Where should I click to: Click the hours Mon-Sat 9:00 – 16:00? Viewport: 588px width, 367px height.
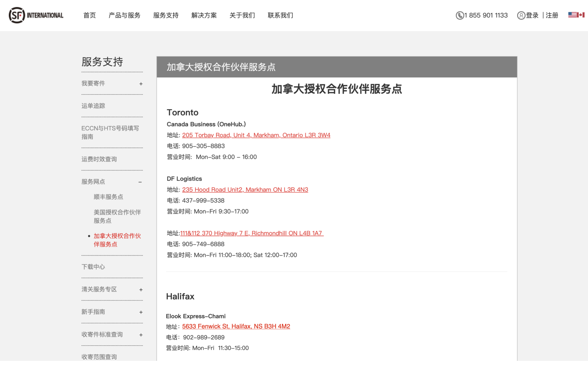(226, 157)
